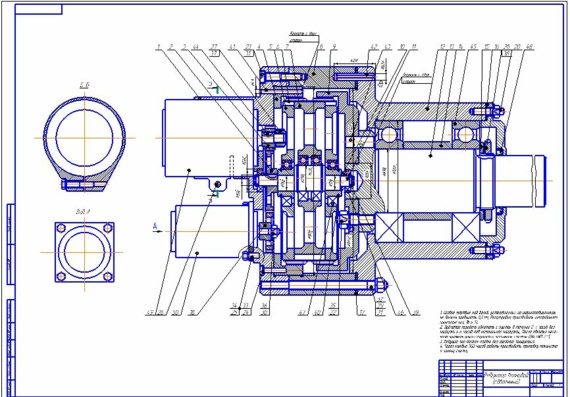
Task: Click position callout number 1 at top
Action: pyautogui.click(x=158, y=47)
